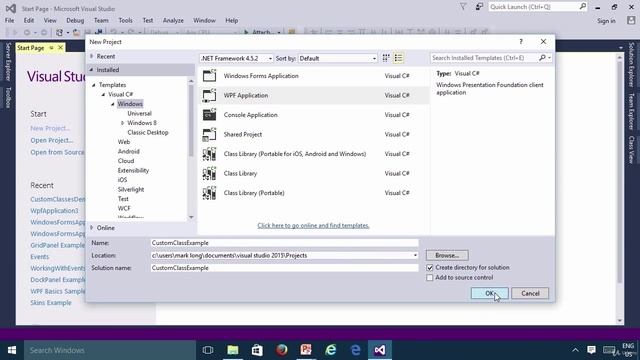Open the Solution Explorer side tab

(631, 64)
